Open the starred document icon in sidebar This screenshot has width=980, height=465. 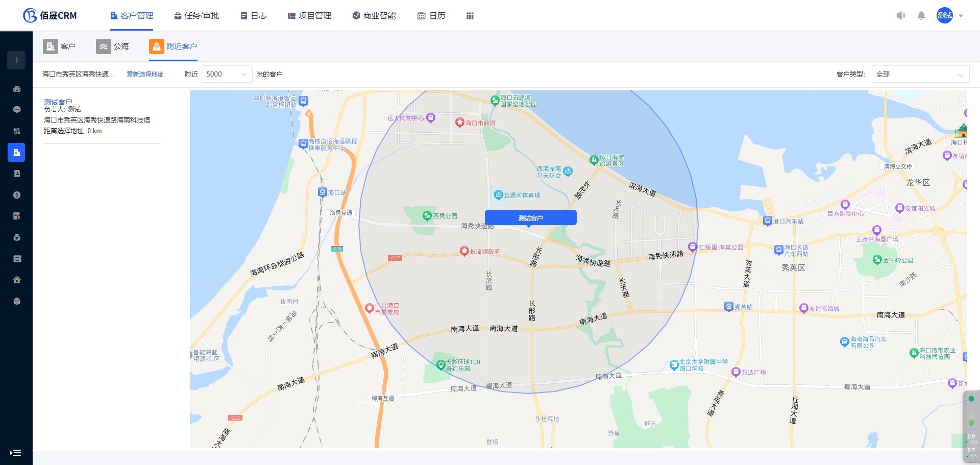coord(17,216)
